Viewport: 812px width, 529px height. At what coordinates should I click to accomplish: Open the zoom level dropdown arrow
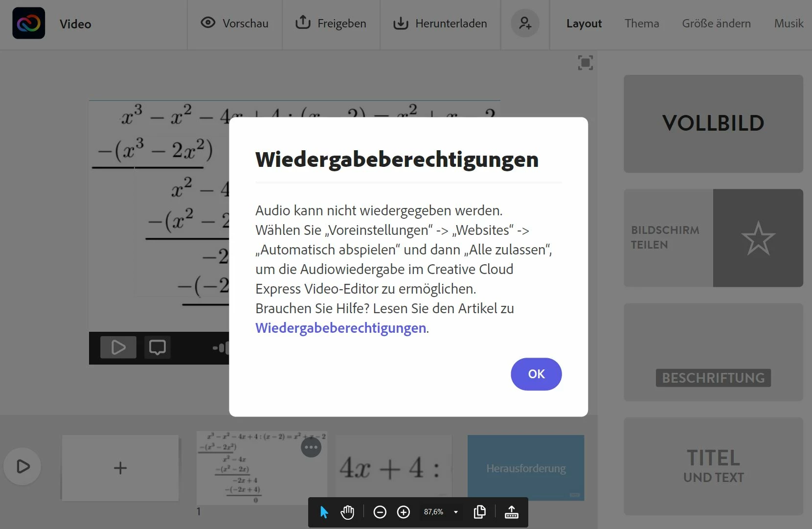pyautogui.click(x=456, y=512)
